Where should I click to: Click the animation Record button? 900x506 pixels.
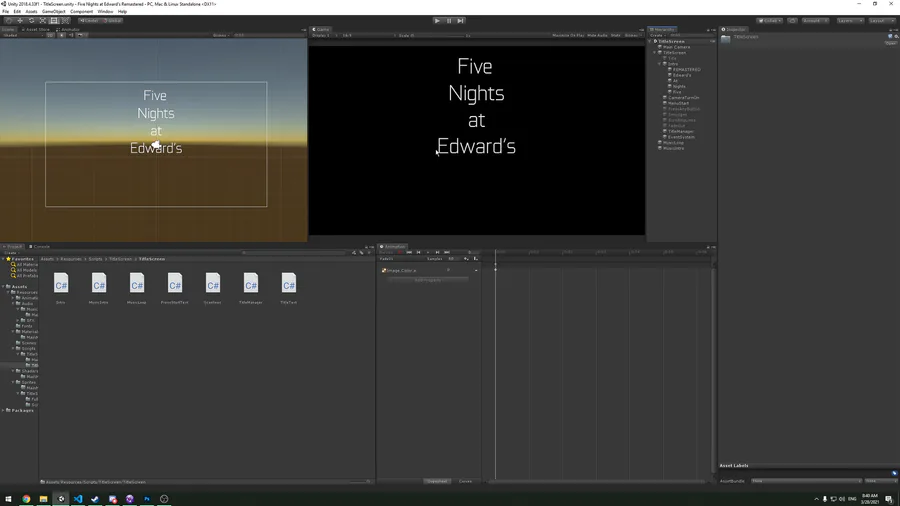(399, 252)
